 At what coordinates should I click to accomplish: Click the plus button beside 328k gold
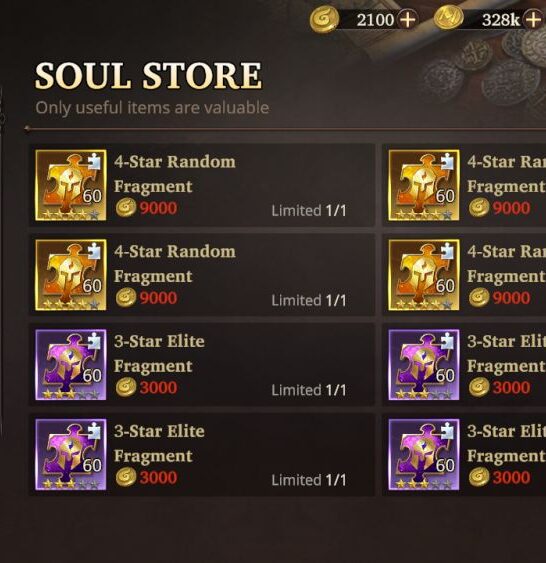pyautogui.click(x=533, y=19)
